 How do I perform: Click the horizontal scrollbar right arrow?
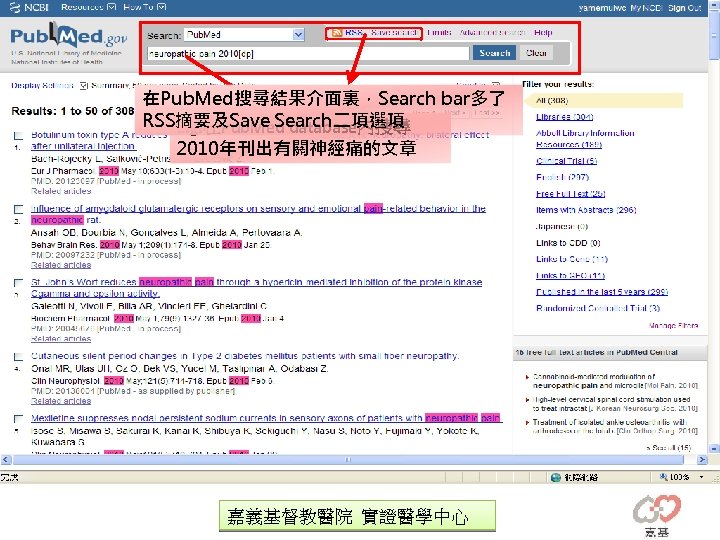pos(702,459)
